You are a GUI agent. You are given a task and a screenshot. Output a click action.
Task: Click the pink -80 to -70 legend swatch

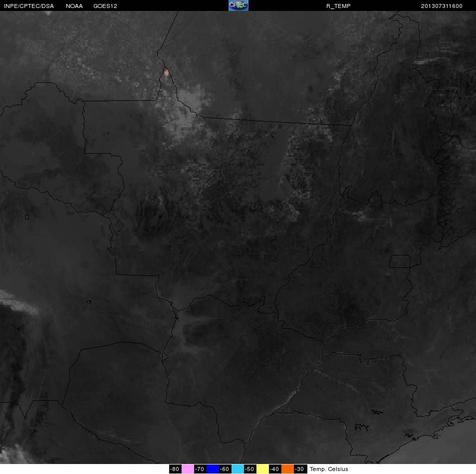pos(188,469)
